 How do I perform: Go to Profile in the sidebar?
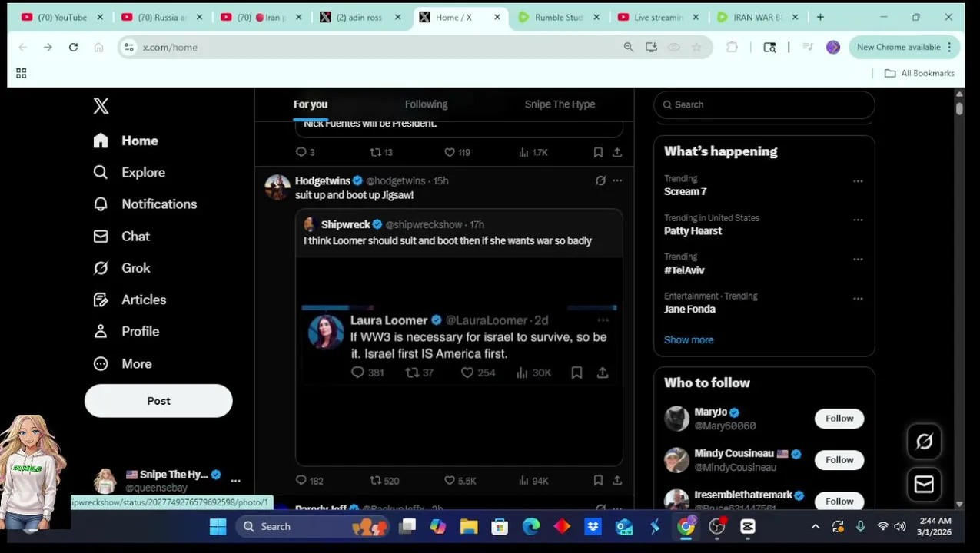click(126, 331)
